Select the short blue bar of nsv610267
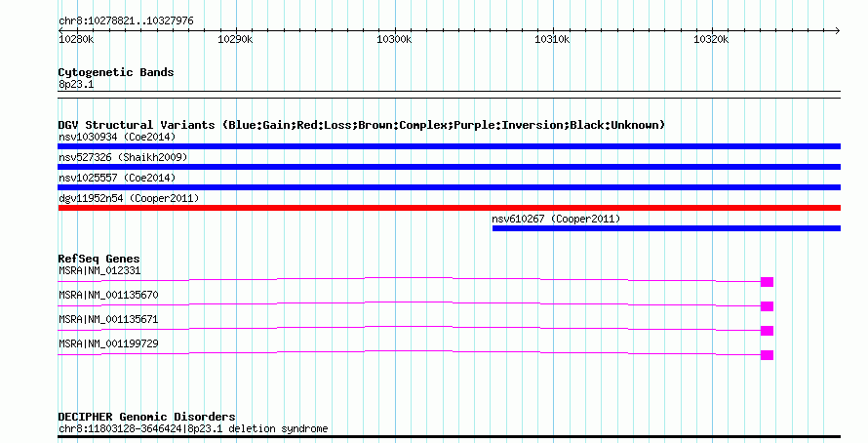The width and height of the screenshot is (868, 443). click(666, 228)
